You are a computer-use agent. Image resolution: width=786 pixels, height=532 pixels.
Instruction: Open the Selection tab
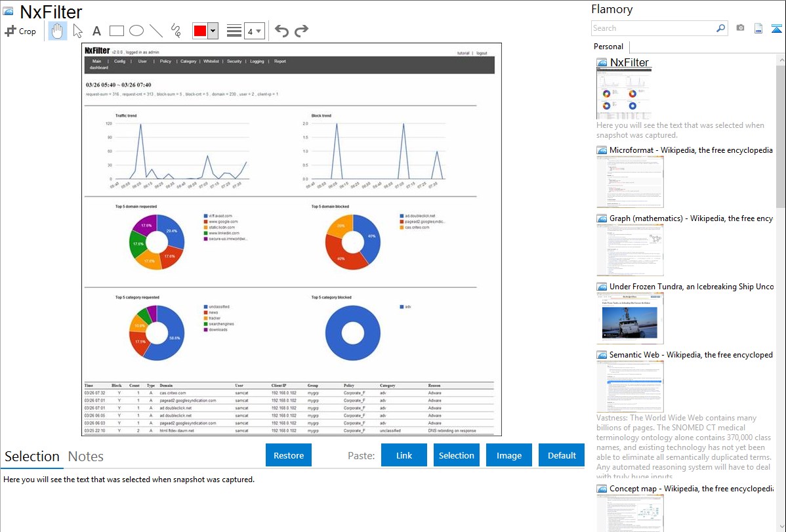pyautogui.click(x=32, y=457)
